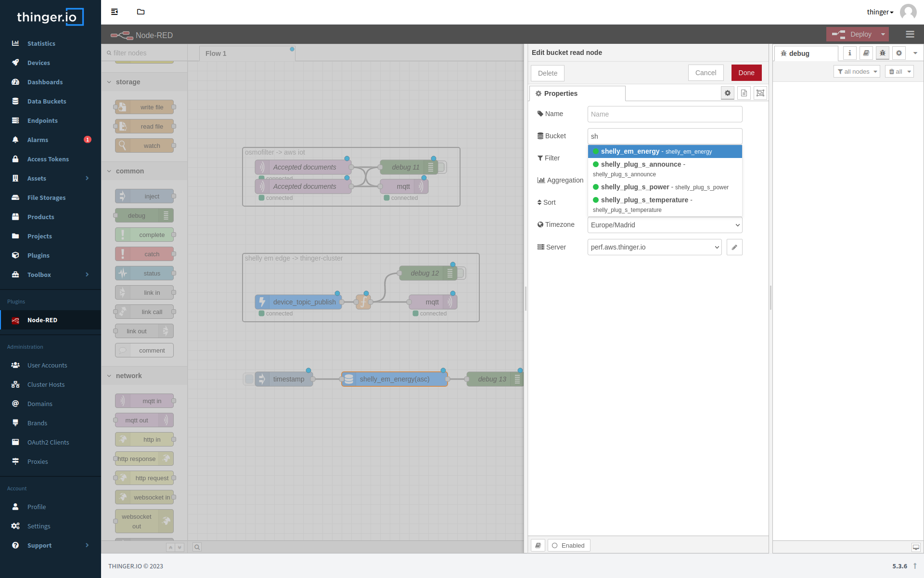Select the debug sidebar tab

pos(806,53)
